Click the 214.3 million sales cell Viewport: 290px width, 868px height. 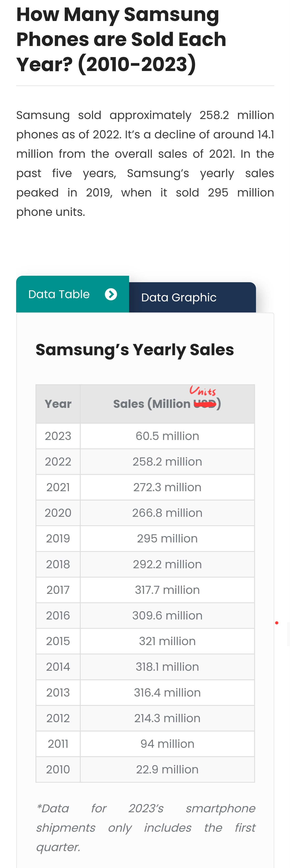coord(167,718)
